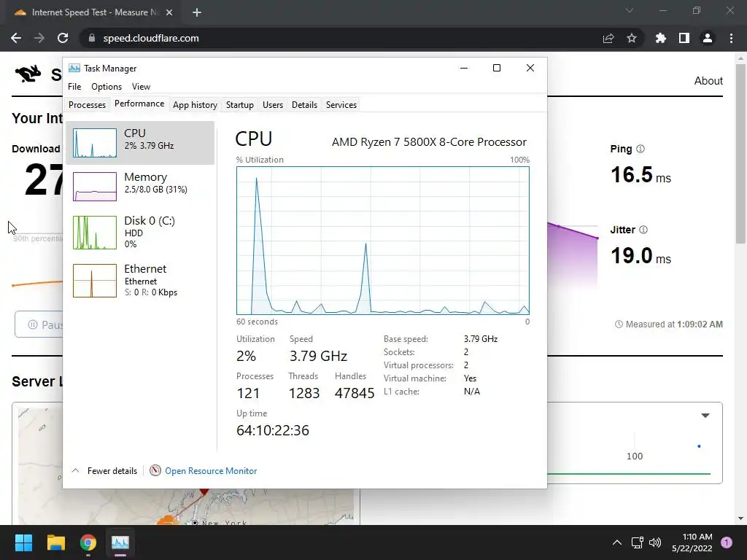Open the Windows Start menu
Screen dimensions: 747x560
pos(23,542)
